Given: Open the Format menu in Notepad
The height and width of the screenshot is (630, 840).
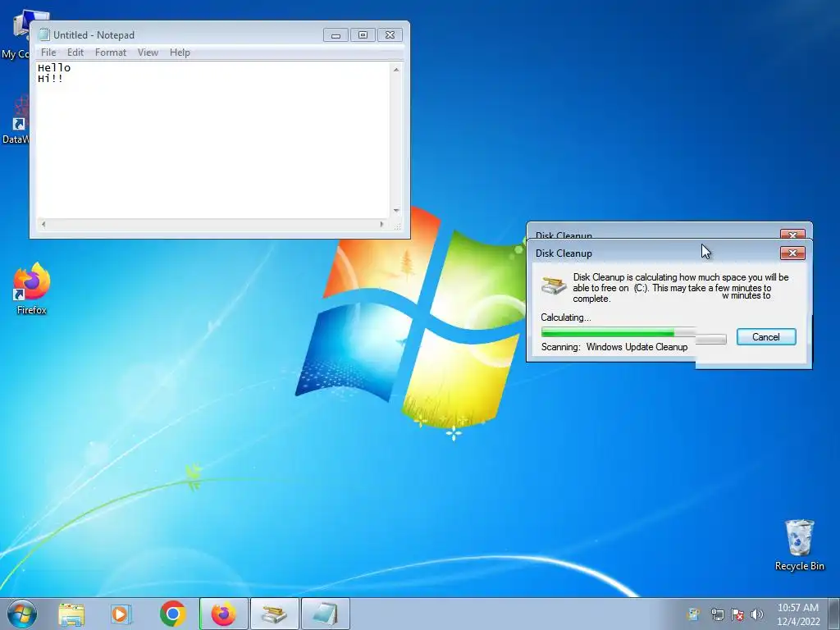Looking at the screenshot, I should (111, 52).
